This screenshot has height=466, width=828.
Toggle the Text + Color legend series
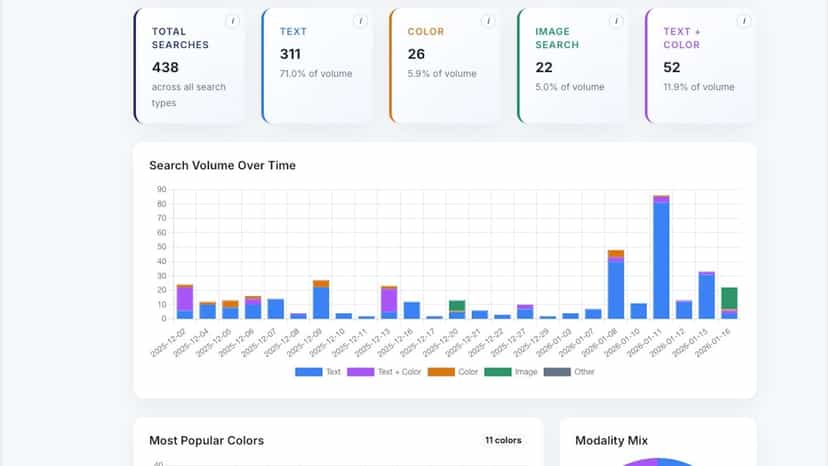(384, 372)
